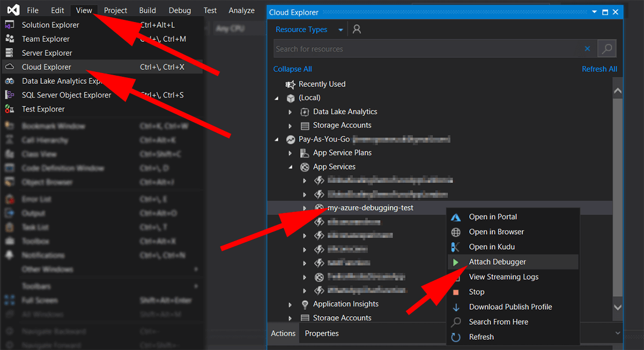Click the (Local) cube icon

click(290, 98)
